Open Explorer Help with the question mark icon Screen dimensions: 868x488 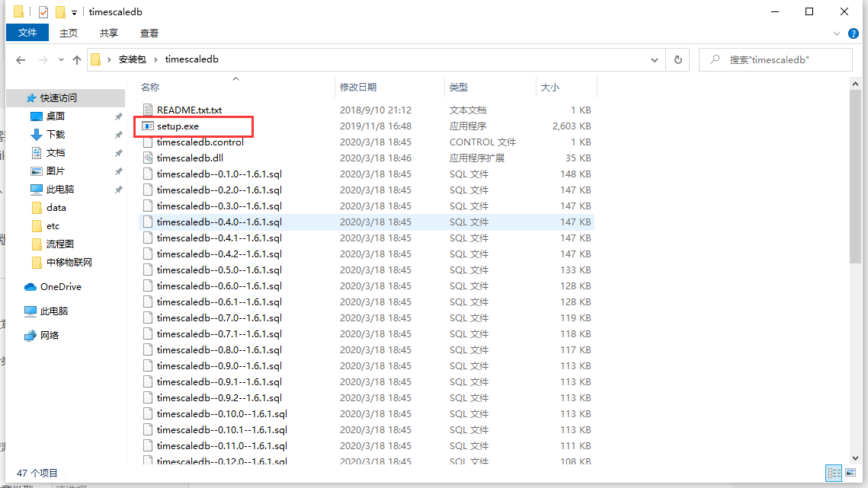click(x=854, y=33)
